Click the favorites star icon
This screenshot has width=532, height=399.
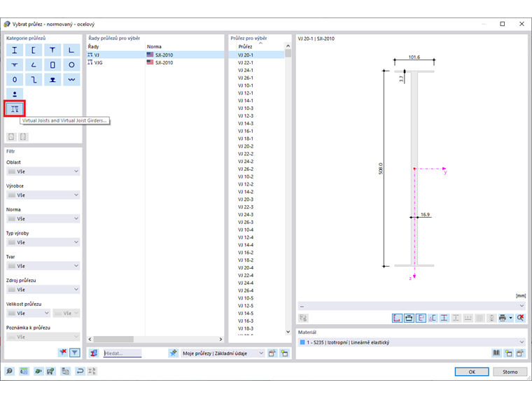tap(174, 353)
